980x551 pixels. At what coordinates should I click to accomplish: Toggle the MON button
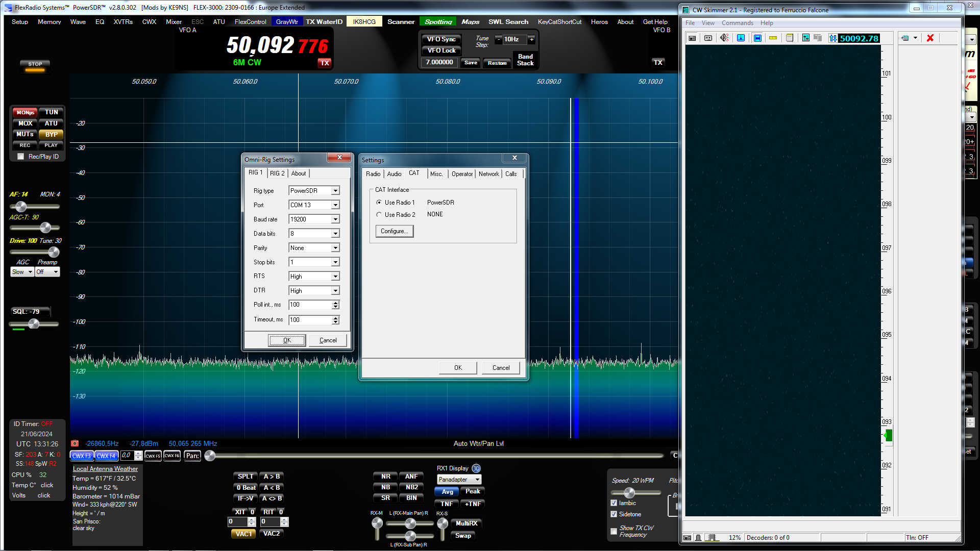25,112
